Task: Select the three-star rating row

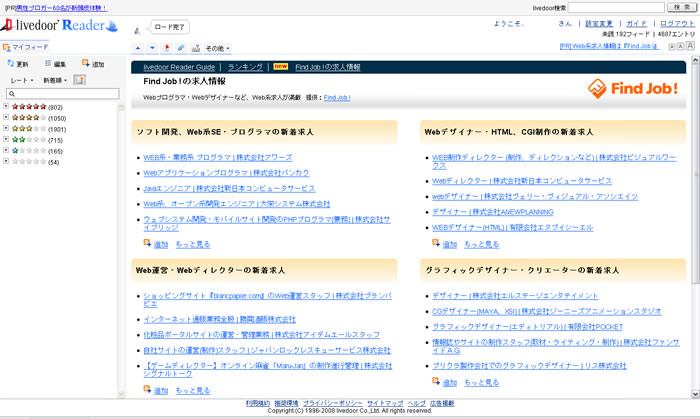Action: coord(38,129)
